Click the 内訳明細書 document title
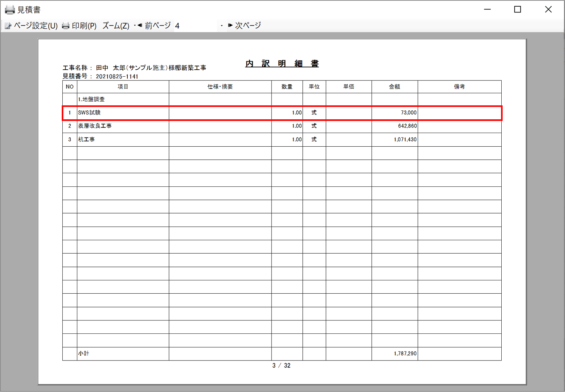565x392 pixels. [x=282, y=63]
